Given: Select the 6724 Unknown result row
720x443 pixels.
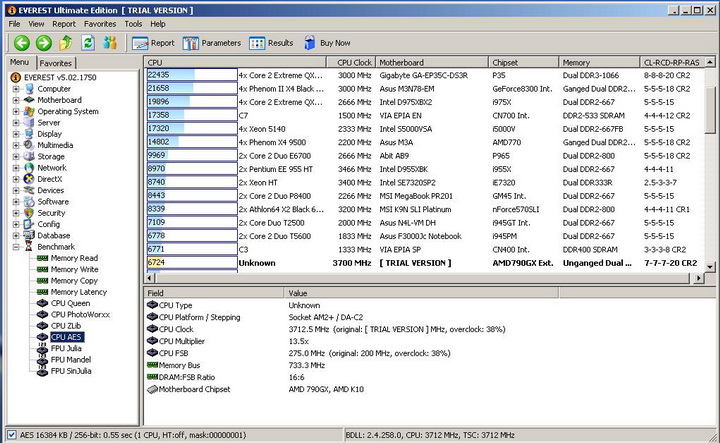Looking at the screenshot, I should coord(425,263).
